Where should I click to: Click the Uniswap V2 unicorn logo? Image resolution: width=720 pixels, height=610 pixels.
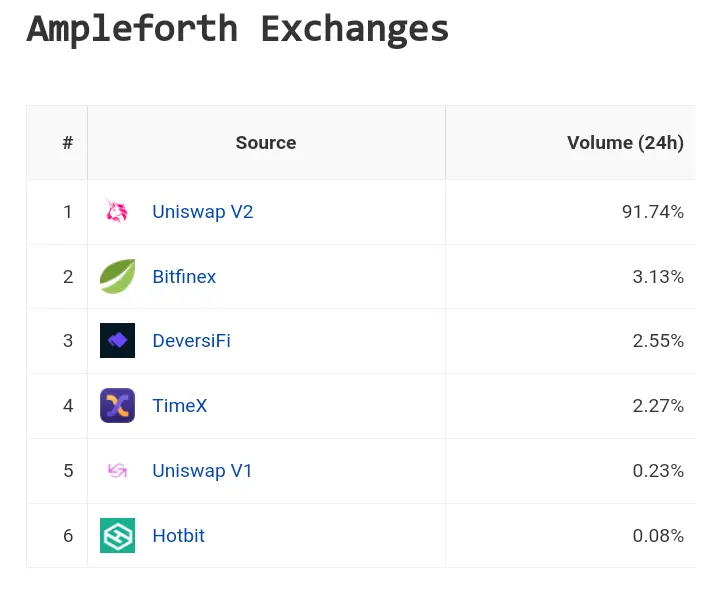coord(117,212)
